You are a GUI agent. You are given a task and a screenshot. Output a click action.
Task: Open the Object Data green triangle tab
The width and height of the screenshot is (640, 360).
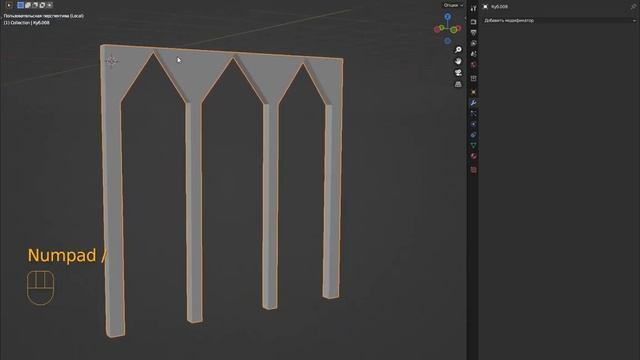click(473, 145)
